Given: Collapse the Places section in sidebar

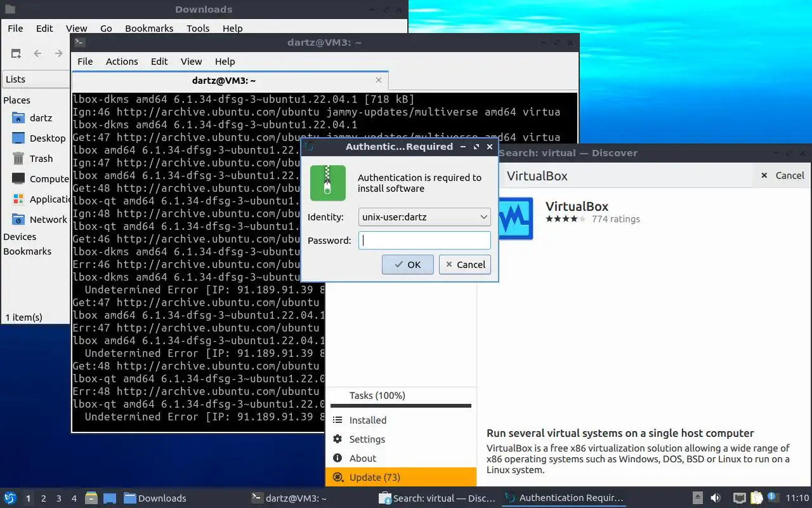Looking at the screenshot, I should [17, 100].
